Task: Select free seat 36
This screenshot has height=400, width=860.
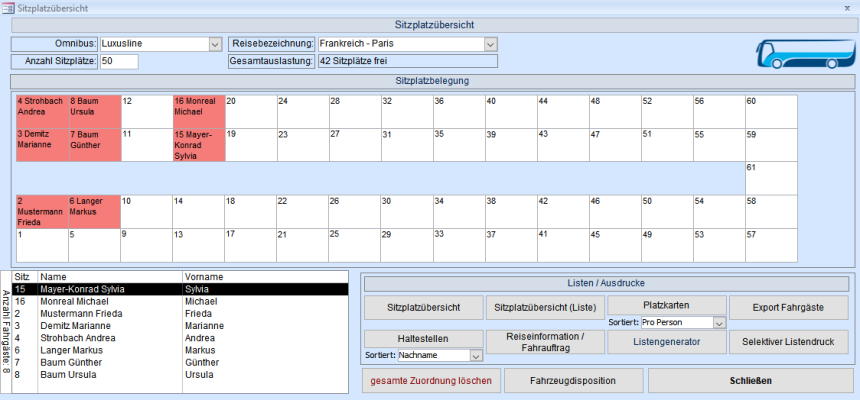Action: 459,112
